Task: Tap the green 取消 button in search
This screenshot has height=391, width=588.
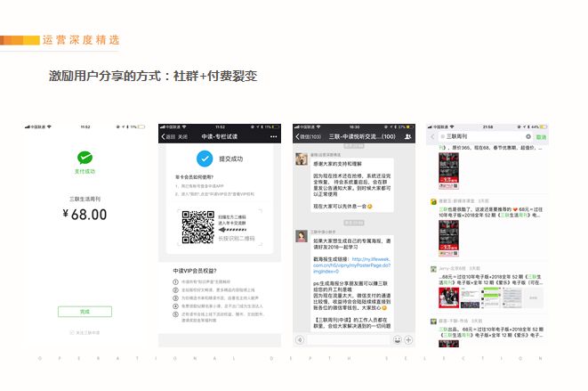Action: pos(541,137)
